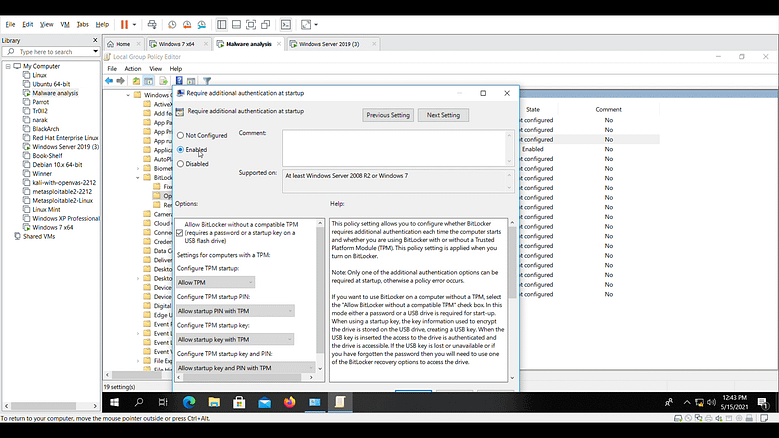Click the stretch guest display icon
The width and height of the screenshot is (779, 438).
[x=306, y=24]
